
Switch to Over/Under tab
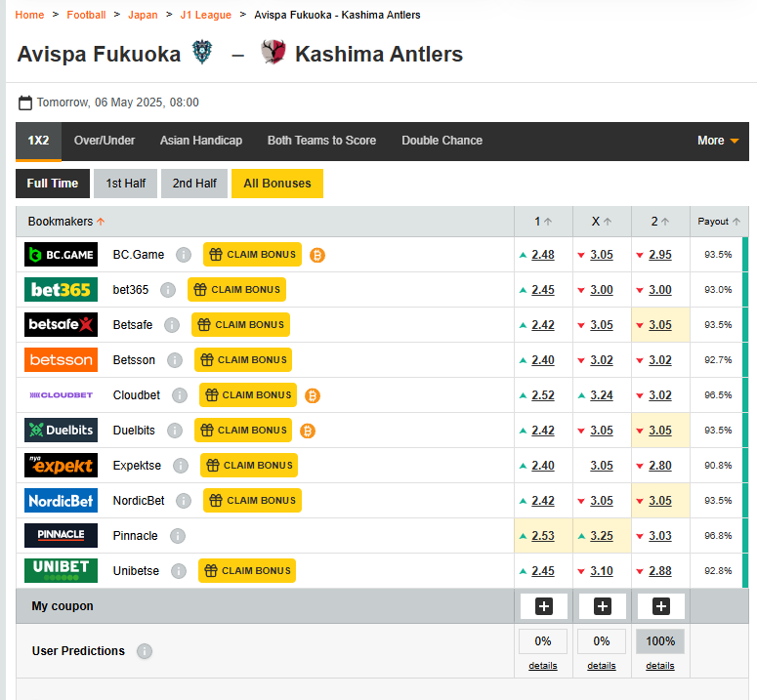pos(105,141)
